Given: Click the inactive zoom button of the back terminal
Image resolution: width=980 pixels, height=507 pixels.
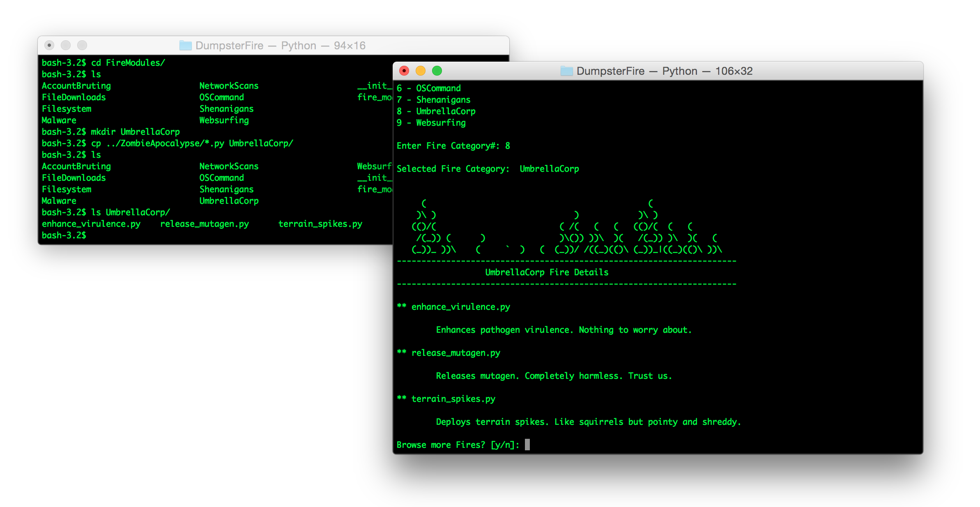Looking at the screenshot, I should point(82,45).
